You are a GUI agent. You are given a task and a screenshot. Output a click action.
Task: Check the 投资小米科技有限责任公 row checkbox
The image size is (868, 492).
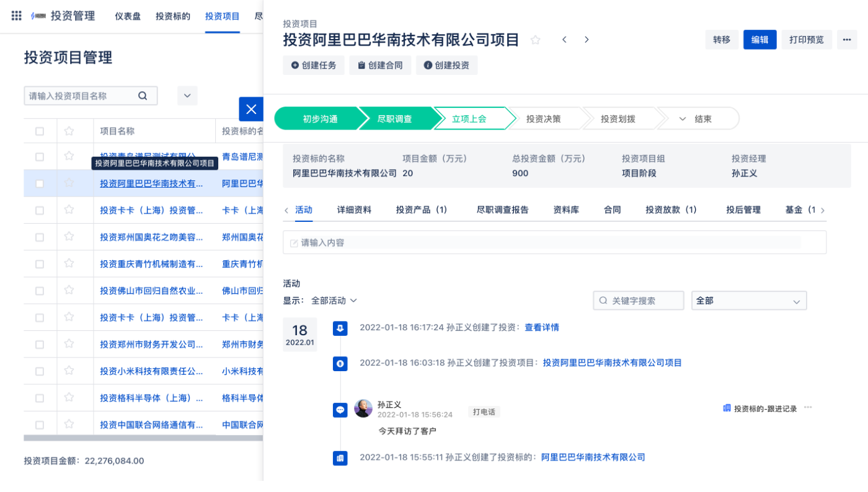point(40,371)
